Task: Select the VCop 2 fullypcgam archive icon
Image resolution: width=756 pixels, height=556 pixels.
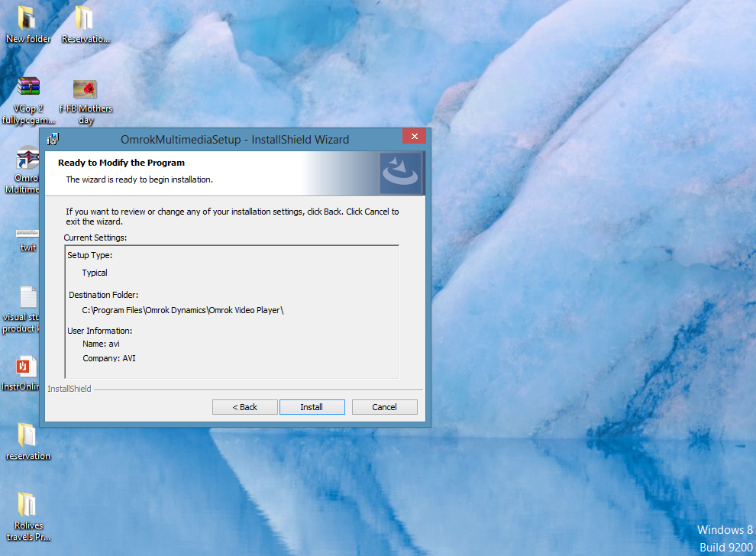Action: click(x=28, y=100)
